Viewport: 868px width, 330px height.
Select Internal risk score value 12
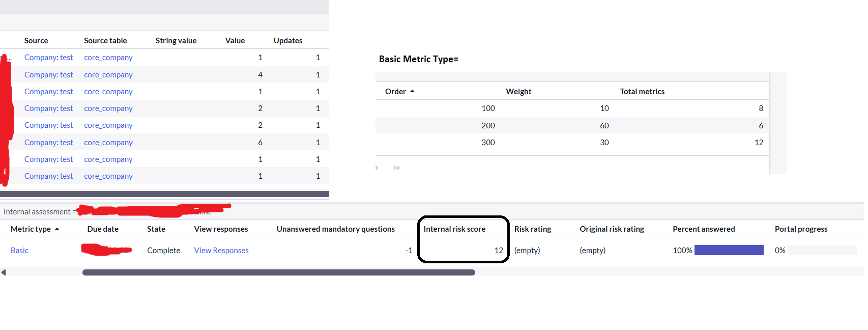(499, 250)
